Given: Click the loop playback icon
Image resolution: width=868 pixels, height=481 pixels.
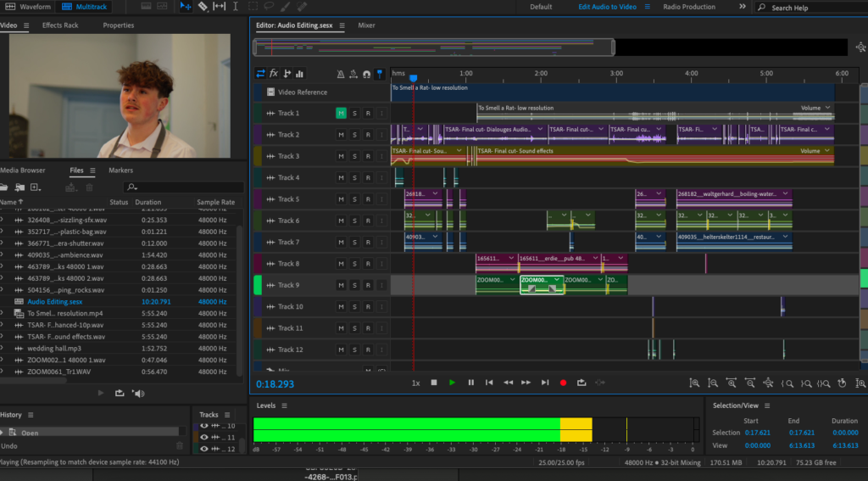Looking at the screenshot, I should click(x=581, y=383).
